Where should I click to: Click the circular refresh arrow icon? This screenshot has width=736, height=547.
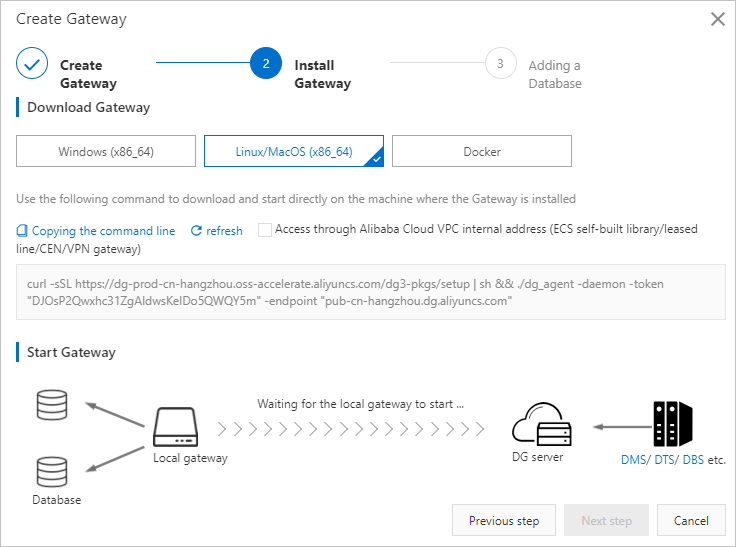point(196,231)
